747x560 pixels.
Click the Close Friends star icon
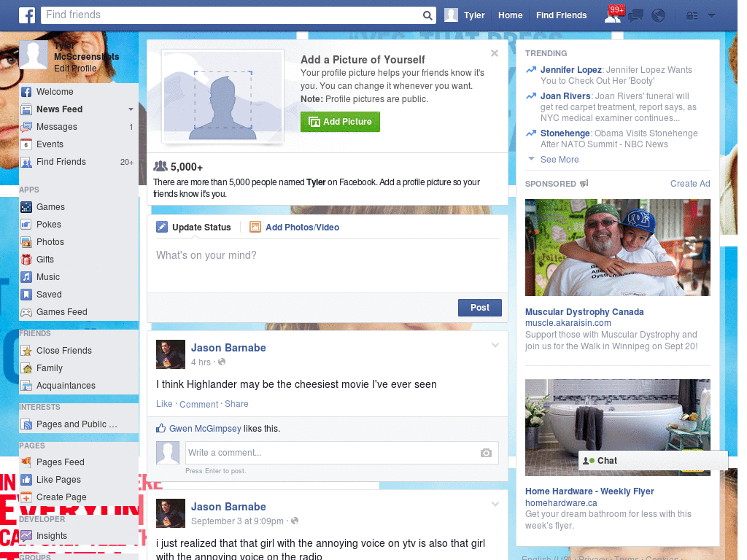[26, 351]
